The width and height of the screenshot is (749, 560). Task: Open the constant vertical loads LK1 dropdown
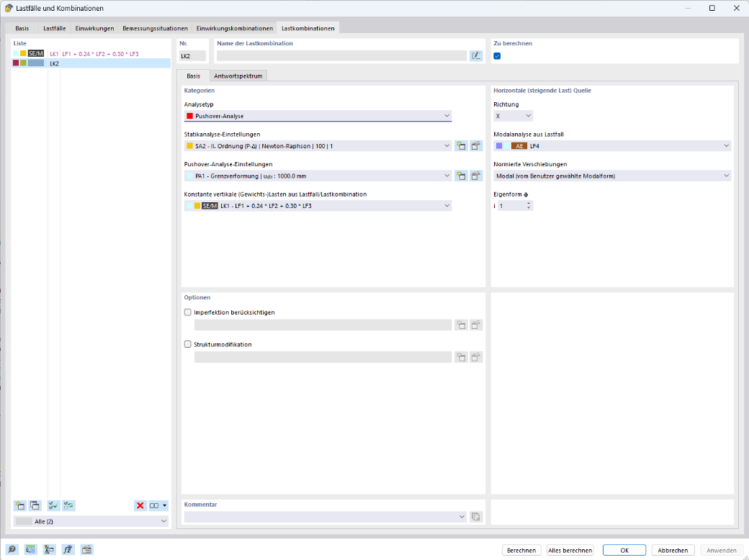(x=318, y=206)
